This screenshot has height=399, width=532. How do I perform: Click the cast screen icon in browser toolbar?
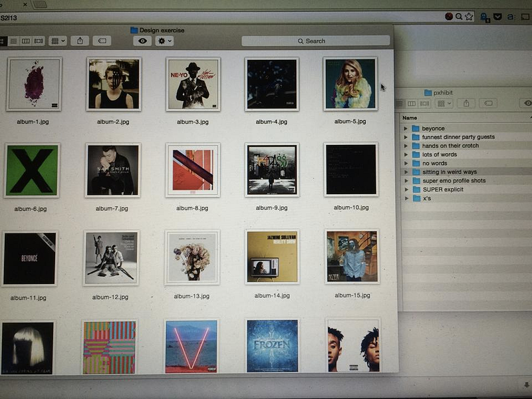click(525, 16)
